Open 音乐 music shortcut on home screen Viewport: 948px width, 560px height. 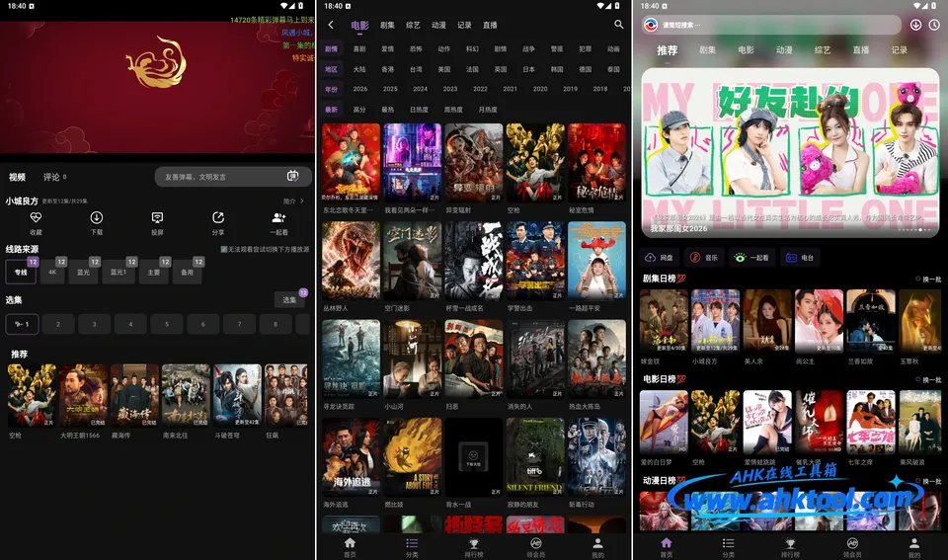pyautogui.click(x=704, y=258)
